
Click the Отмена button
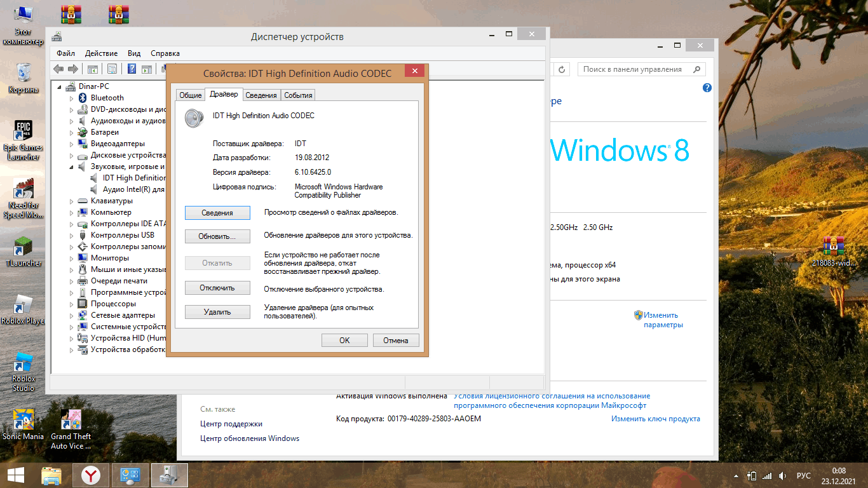point(396,340)
